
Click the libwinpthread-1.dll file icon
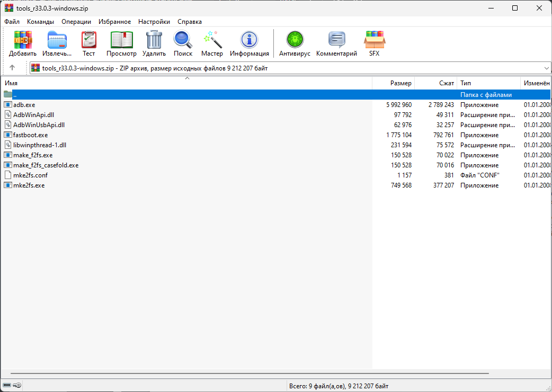click(x=8, y=145)
